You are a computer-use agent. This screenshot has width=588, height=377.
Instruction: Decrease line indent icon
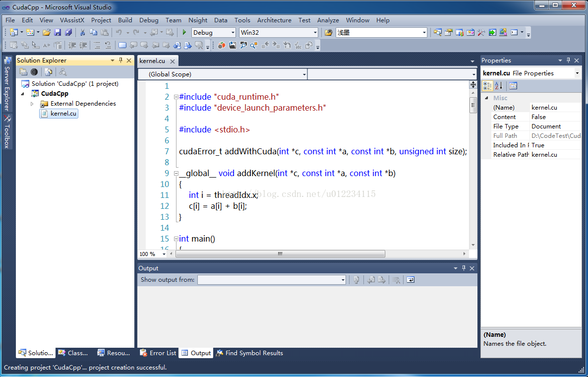pyautogui.click(x=72, y=46)
